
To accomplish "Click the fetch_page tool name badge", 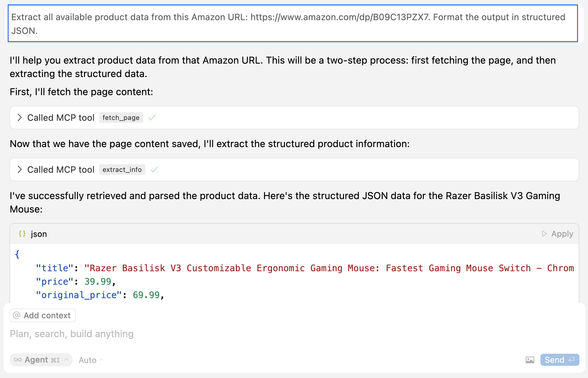I will 121,118.
